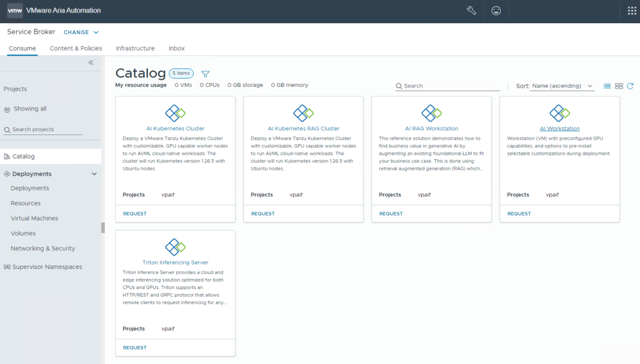
Task: Click the filter funnel icon beside Catalog
Action: point(205,73)
